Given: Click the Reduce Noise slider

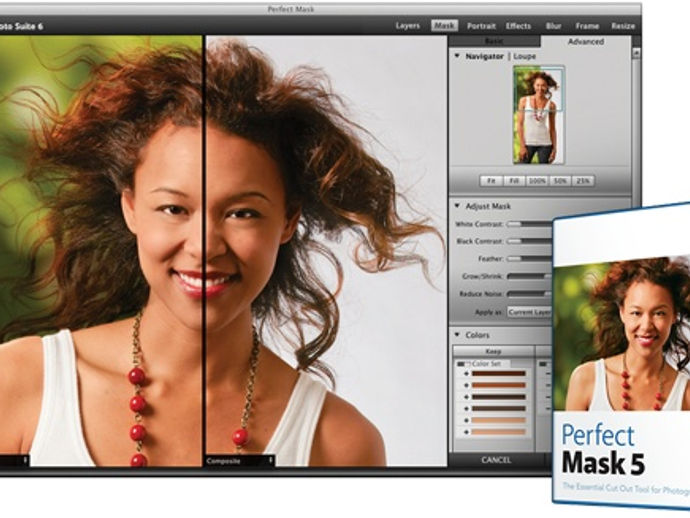Looking at the screenshot, I should pyautogui.click(x=529, y=294).
